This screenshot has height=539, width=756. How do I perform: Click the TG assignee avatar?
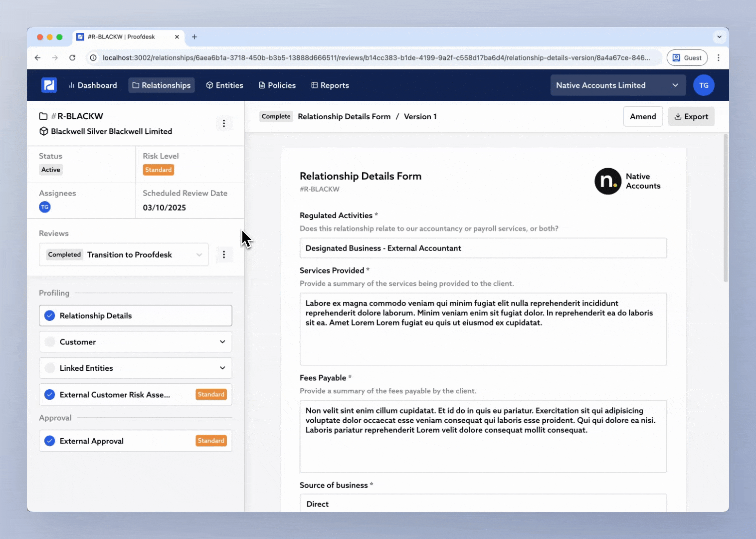coord(45,207)
